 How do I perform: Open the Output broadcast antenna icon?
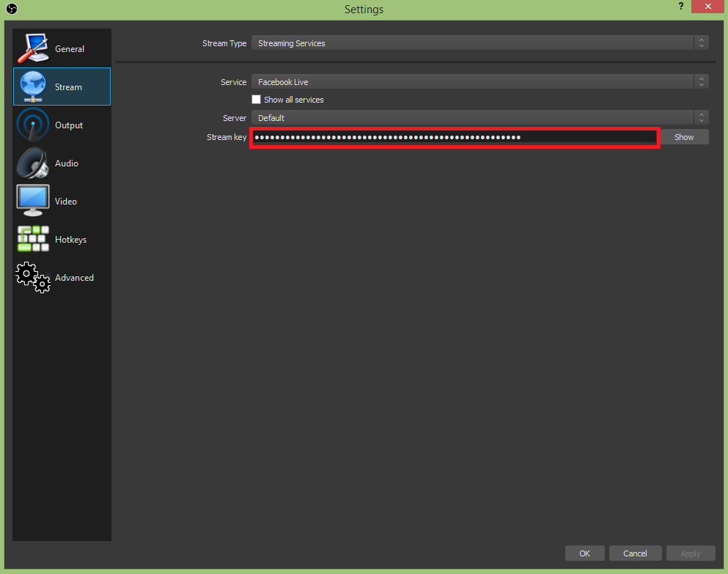point(33,125)
